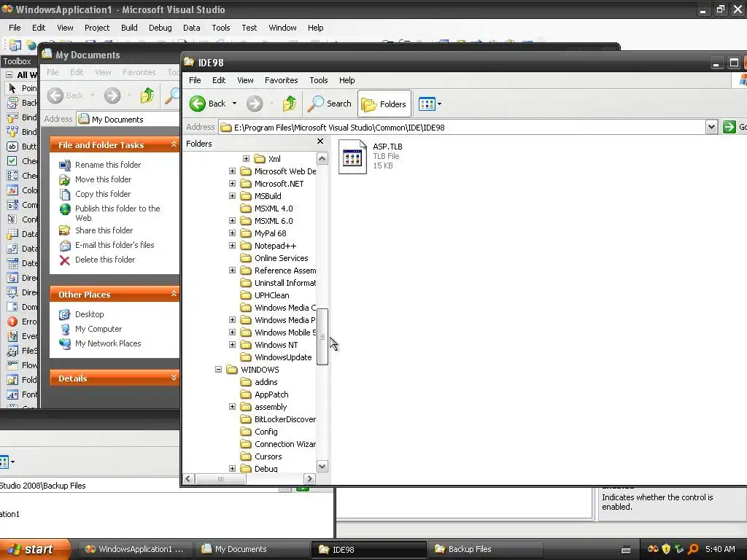
Task: Expand the Notepad++ folder node
Action: [x=232, y=245]
